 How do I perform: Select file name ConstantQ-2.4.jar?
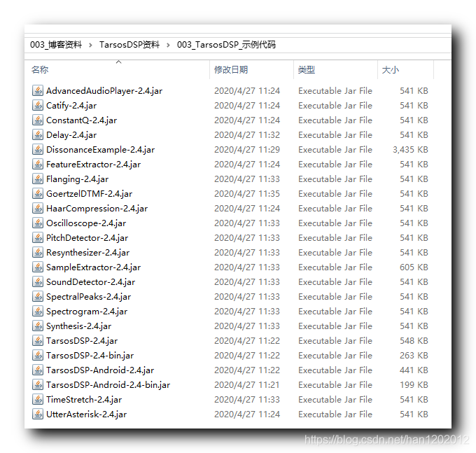click(x=81, y=120)
